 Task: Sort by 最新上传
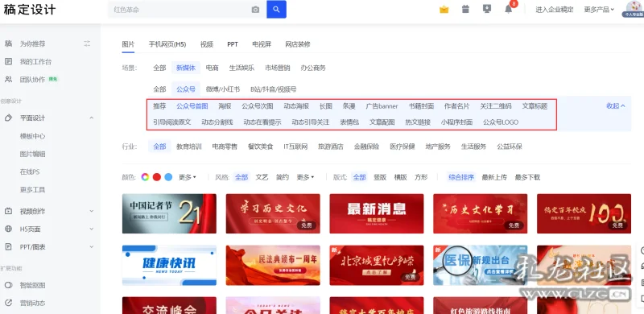point(494,177)
